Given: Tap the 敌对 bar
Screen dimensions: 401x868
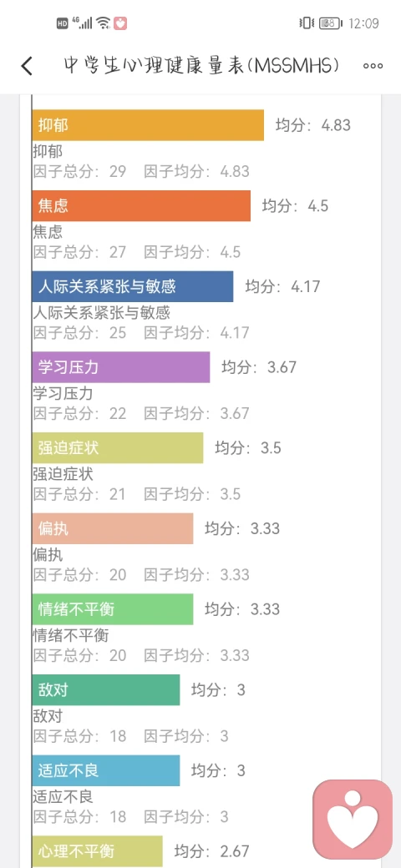Looking at the screenshot, I should pos(106,689).
